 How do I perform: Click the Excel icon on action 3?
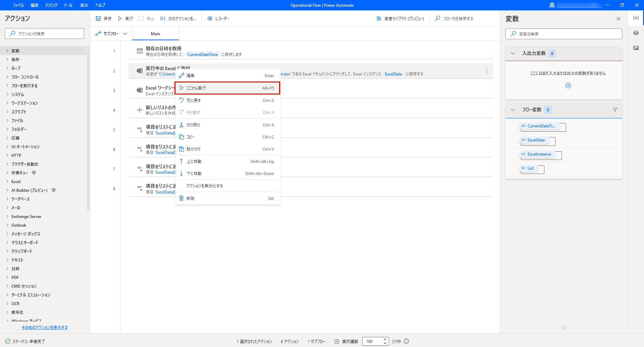[x=140, y=90]
